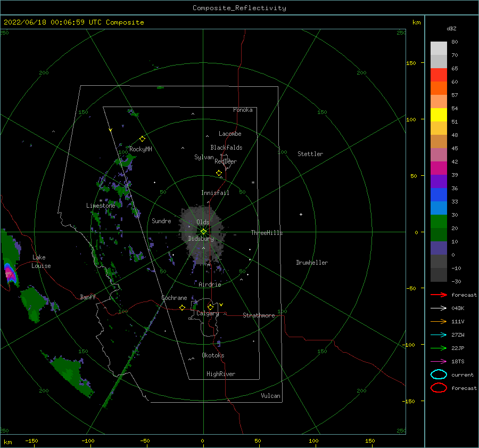Click the purple 39-36 dBZ color band

click(x=439, y=182)
